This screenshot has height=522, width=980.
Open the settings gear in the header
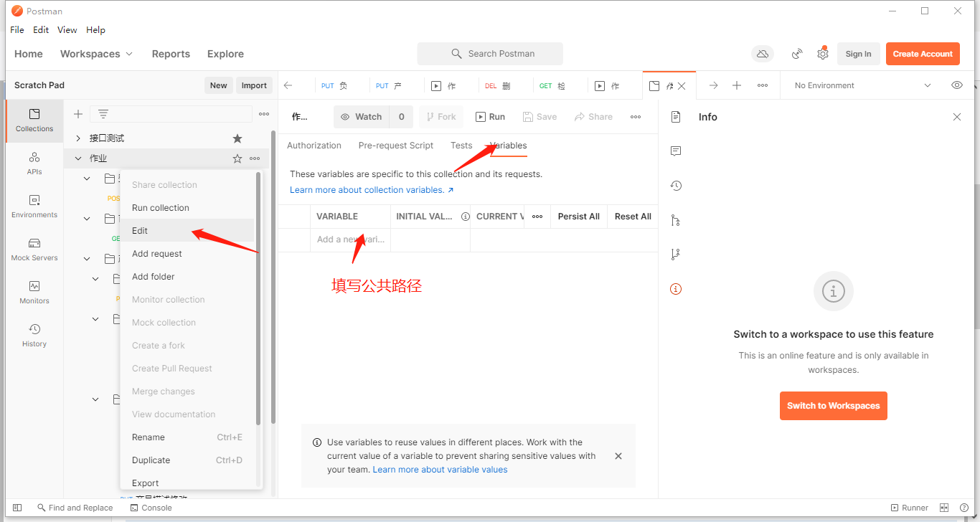tap(823, 54)
